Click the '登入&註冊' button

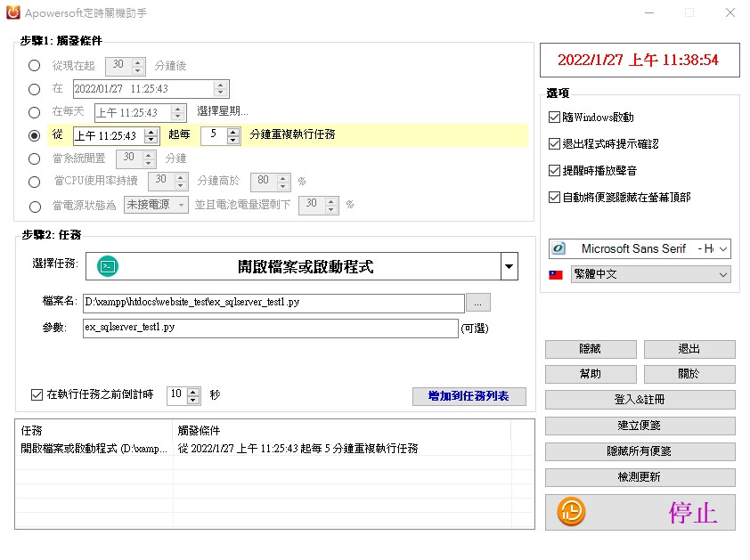click(640, 400)
